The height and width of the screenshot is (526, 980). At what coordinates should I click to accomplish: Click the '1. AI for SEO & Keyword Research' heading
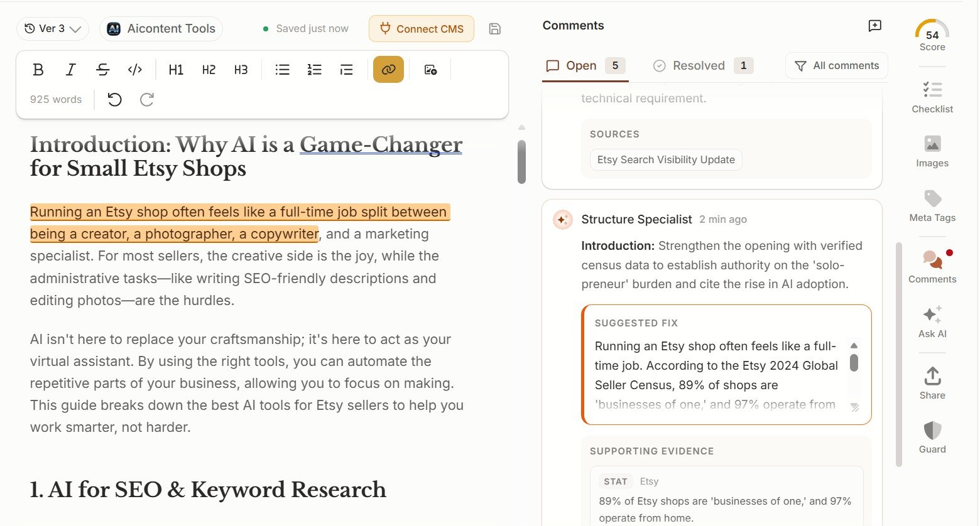(208, 490)
